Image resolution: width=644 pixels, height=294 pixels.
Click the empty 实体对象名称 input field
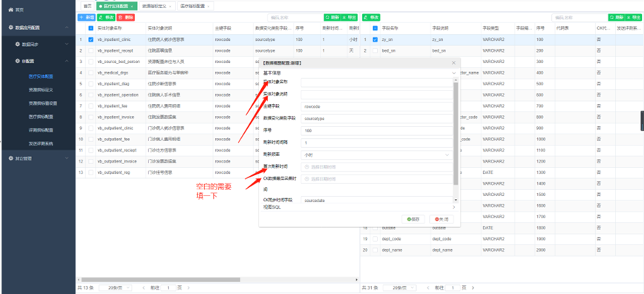(377, 82)
